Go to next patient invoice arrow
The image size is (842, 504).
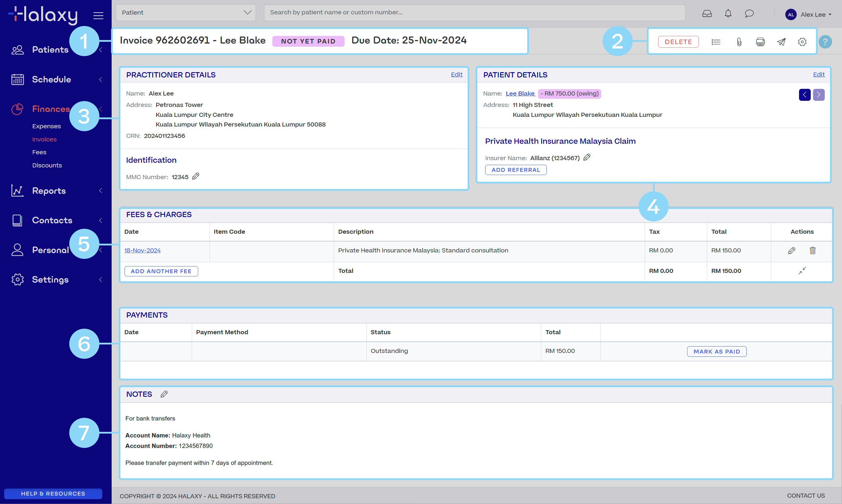pos(819,95)
